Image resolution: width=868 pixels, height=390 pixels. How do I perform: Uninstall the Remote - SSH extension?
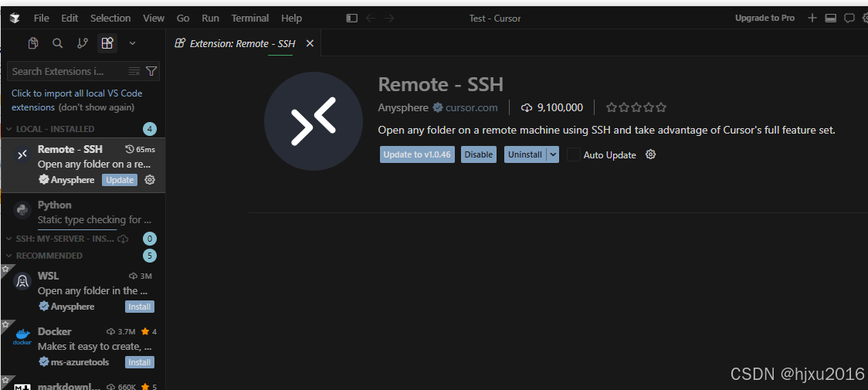point(525,154)
